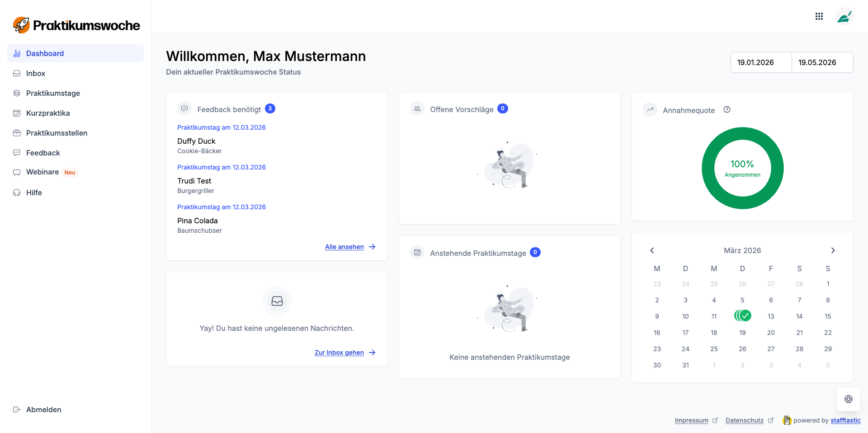Go to next month in calendar
Image resolution: width=868 pixels, height=433 pixels.
[x=833, y=250]
